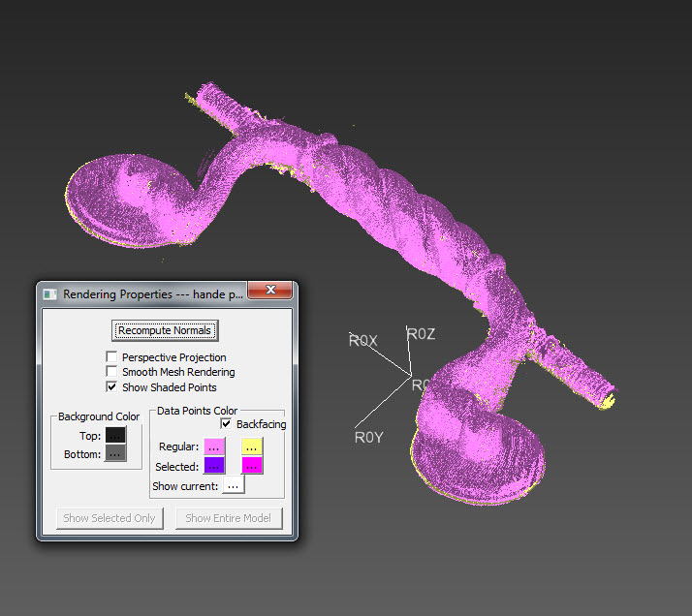Click the Data Points Color group label
692x616 pixels.
tap(197, 411)
